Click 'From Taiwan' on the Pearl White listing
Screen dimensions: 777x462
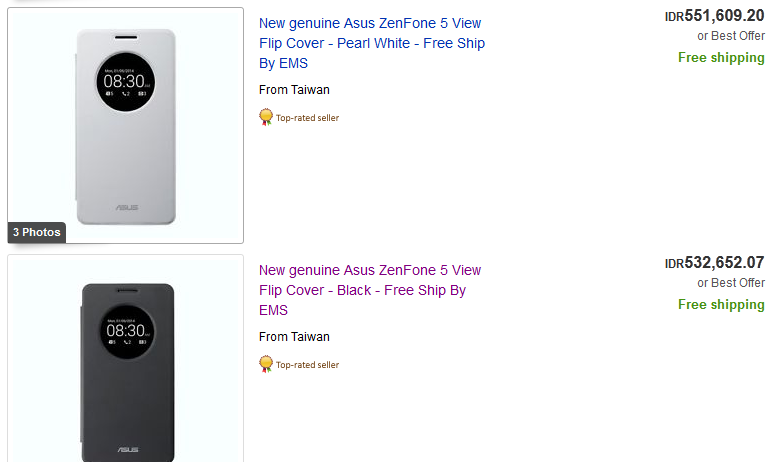(294, 90)
